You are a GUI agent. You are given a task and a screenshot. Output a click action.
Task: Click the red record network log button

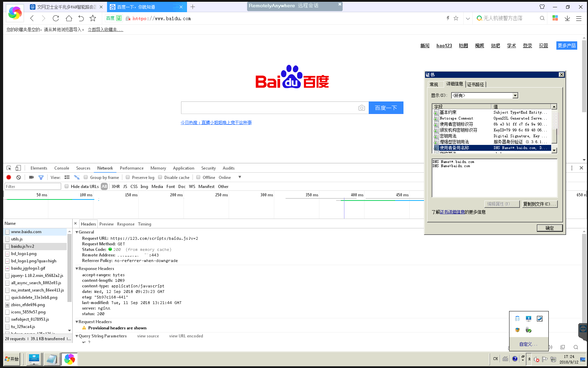9,177
